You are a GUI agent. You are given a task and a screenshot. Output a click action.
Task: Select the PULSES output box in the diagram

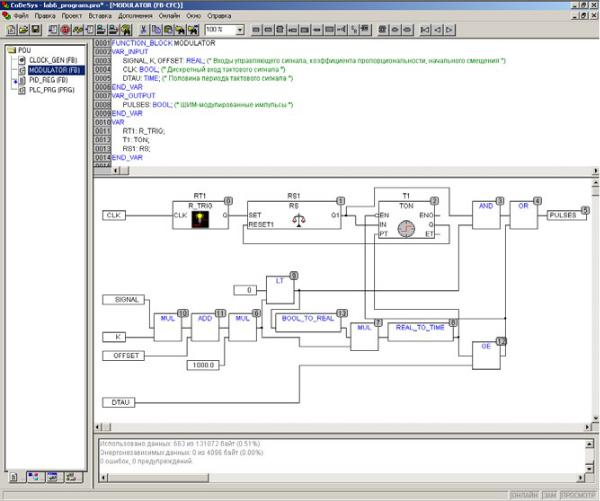coord(562,214)
